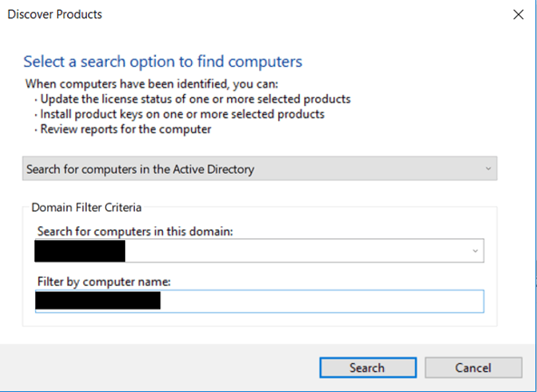Click 'When computers have been identified' text
Screen dimensions: 537x392
coord(151,84)
